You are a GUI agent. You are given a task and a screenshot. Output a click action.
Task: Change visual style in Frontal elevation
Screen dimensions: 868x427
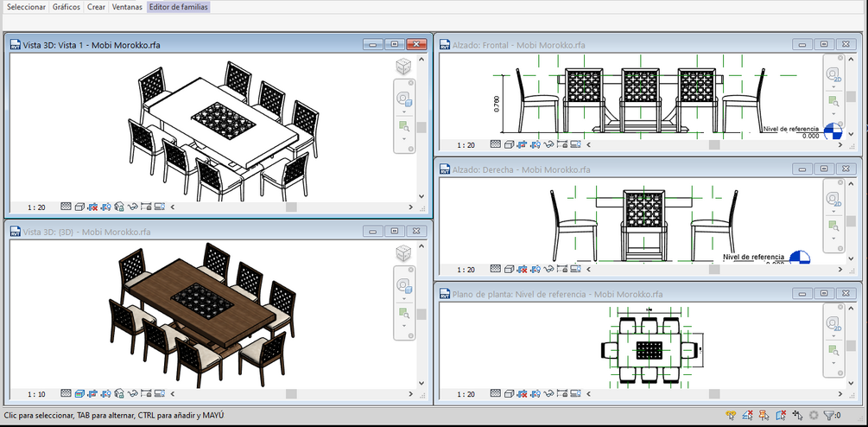(509, 144)
